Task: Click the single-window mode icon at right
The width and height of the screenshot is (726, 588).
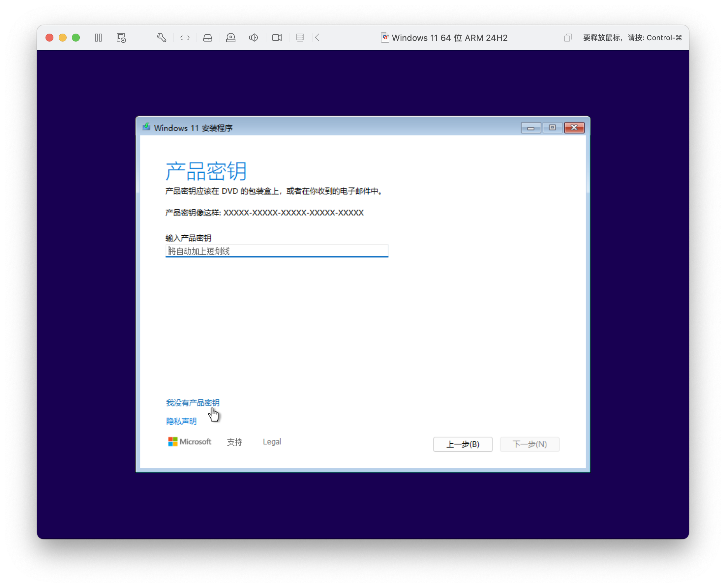Action: click(568, 38)
